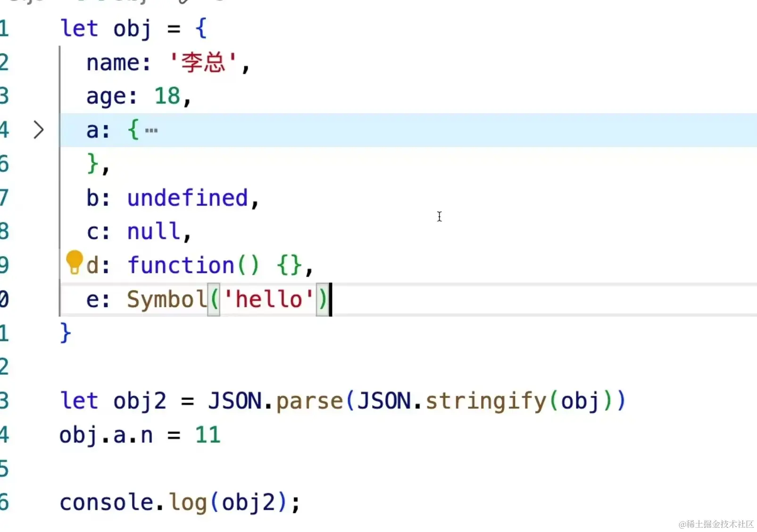757x532 pixels.
Task: Click the folded ellipsis in 'a: {'
Action: click(x=151, y=130)
